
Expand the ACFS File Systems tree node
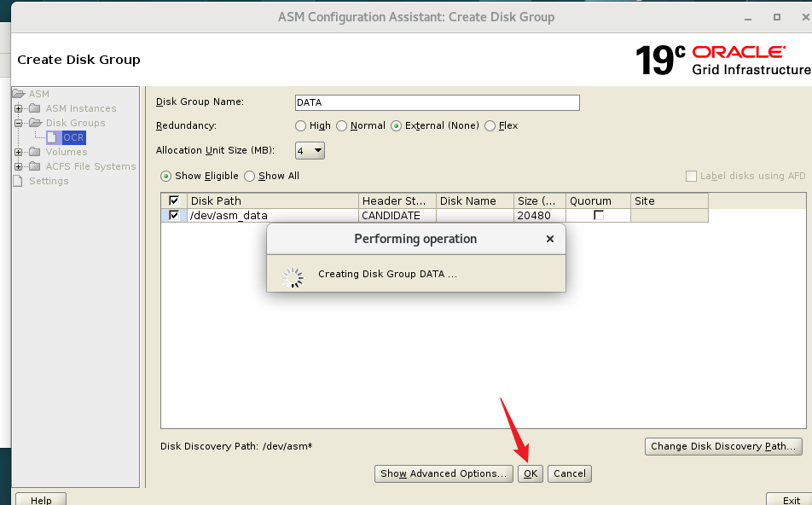click(x=19, y=166)
